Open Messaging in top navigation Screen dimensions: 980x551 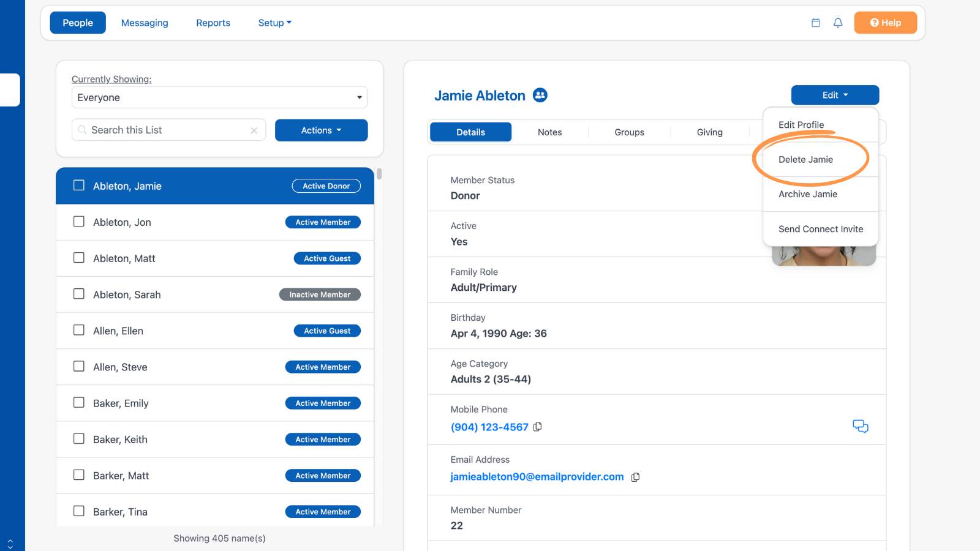pyautogui.click(x=145, y=23)
